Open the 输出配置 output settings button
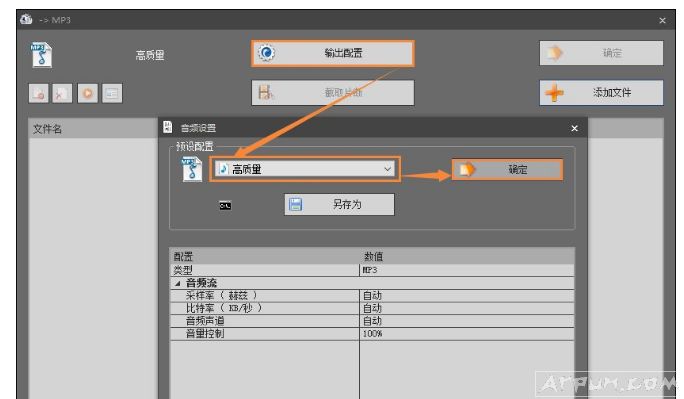 (x=332, y=53)
